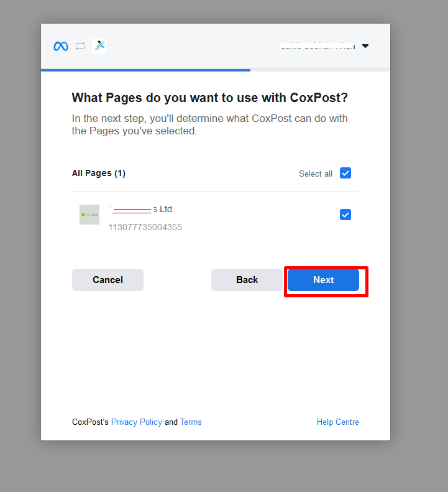Screen dimensions: 448x492
Task: Click the two-way sync arrows icon
Action: pyautogui.click(x=80, y=46)
